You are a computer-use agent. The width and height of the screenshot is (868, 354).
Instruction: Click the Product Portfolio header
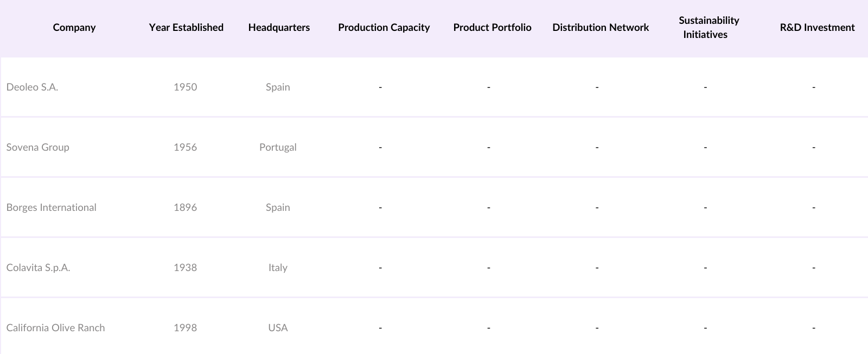(492, 28)
